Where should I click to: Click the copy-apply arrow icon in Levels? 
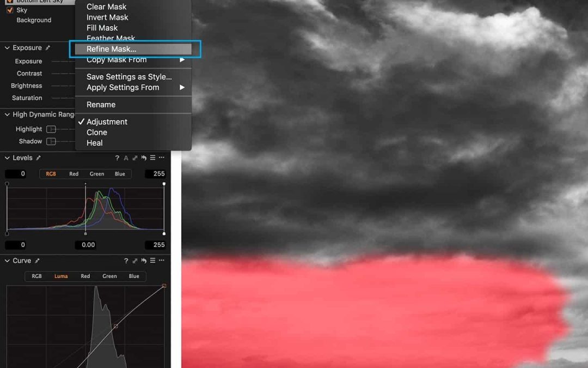tap(134, 158)
